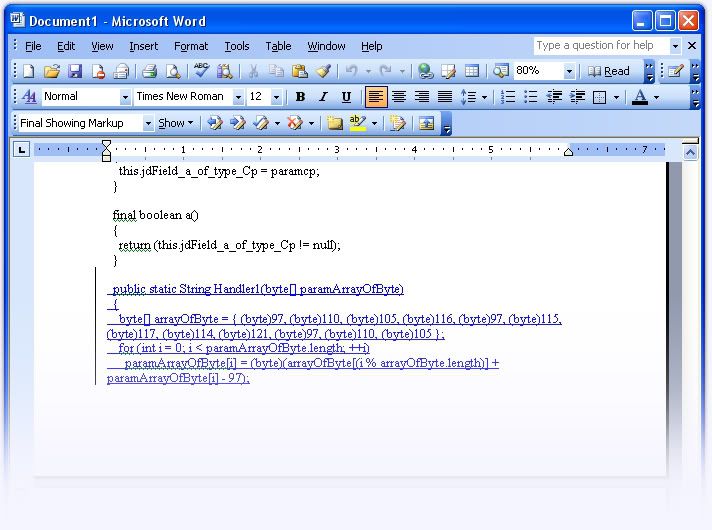Toggle Track Changes

[x=398, y=123]
